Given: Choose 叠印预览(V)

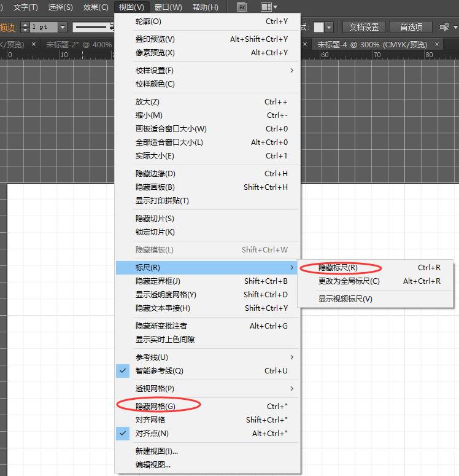Looking at the screenshot, I should tap(208, 39).
